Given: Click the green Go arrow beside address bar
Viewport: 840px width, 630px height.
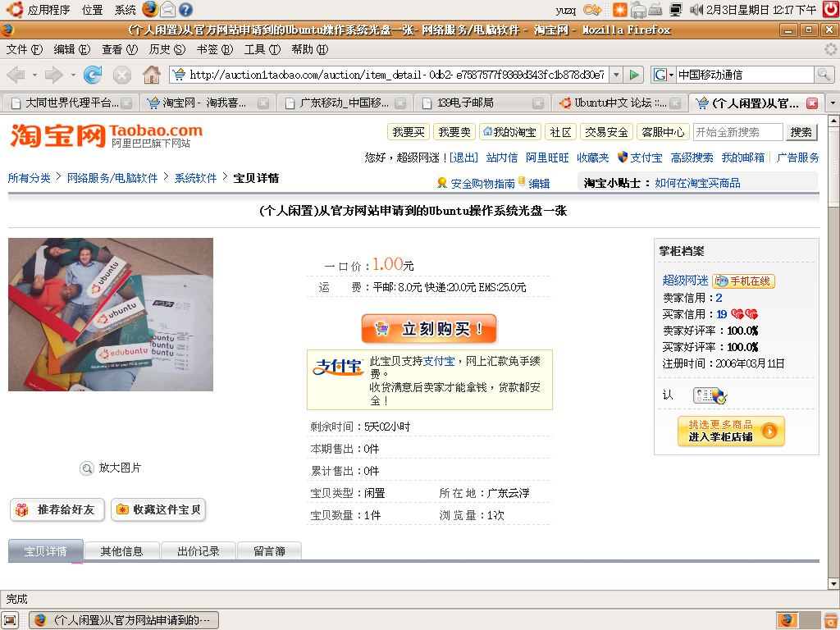Looking at the screenshot, I should (x=634, y=75).
